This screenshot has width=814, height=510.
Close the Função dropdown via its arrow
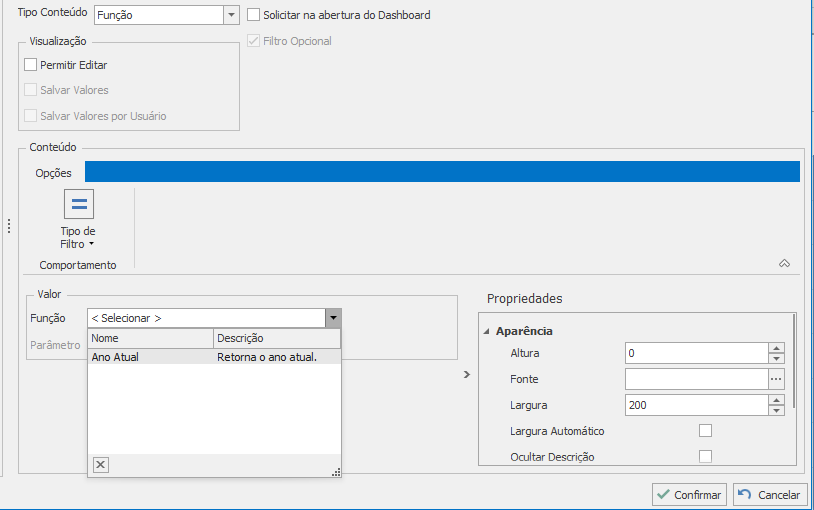click(333, 318)
